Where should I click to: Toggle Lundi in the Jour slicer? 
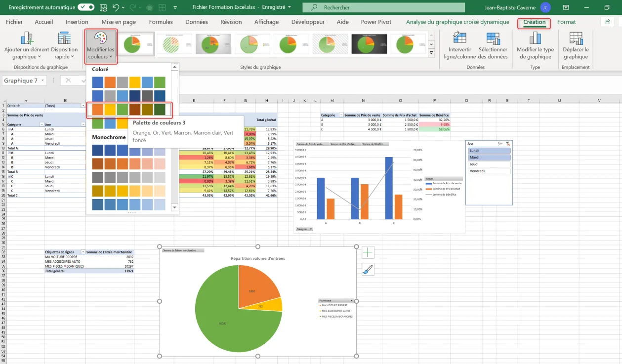tap(489, 151)
